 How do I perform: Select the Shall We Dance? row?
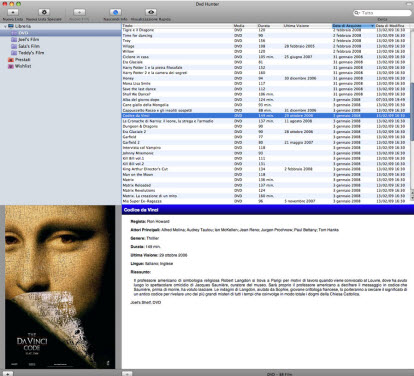[266, 94]
